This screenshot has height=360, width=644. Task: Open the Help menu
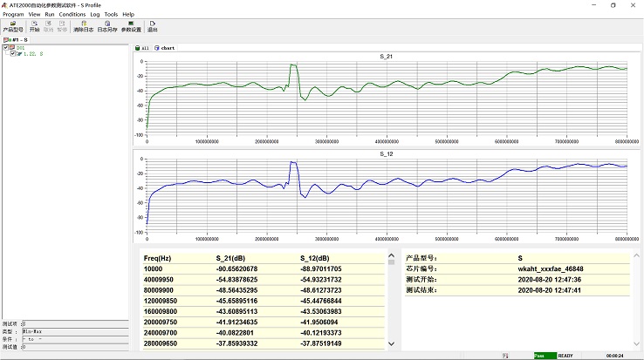click(128, 14)
